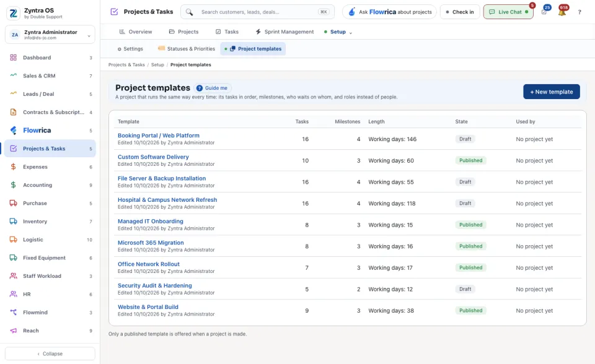Image resolution: width=595 pixels, height=364 pixels.
Task: Click the Check in button
Action: pos(460,12)
